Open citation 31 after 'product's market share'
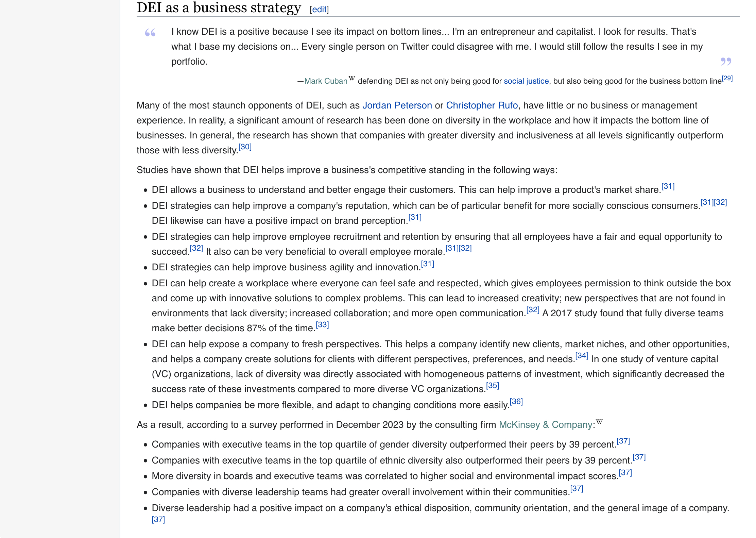 coord(668,186)
